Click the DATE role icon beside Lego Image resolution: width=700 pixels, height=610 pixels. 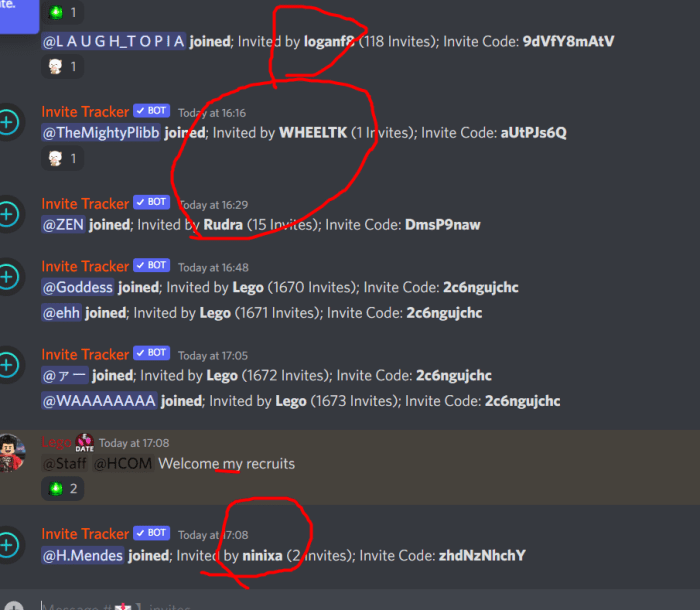(x=84, y=443)
